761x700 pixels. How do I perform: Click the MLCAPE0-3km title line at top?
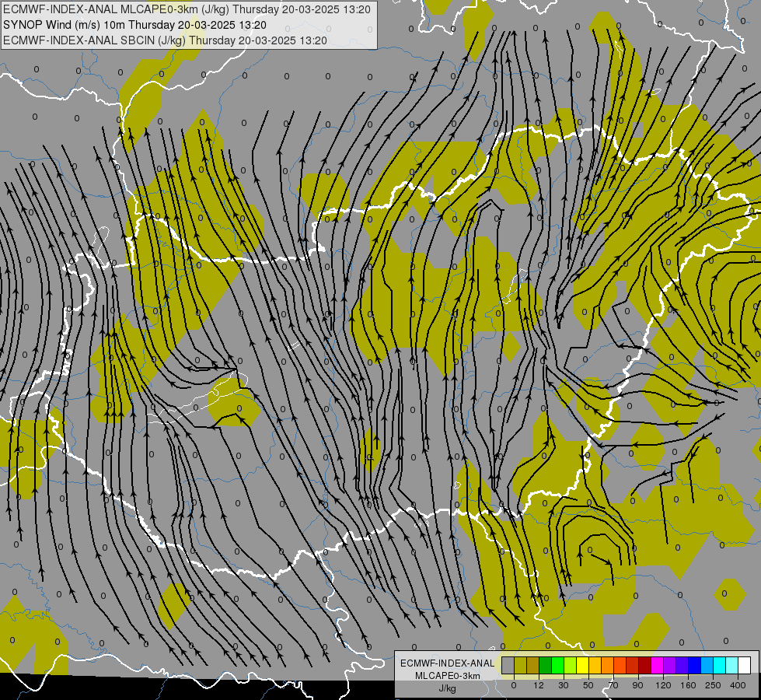tap(187, 9)
